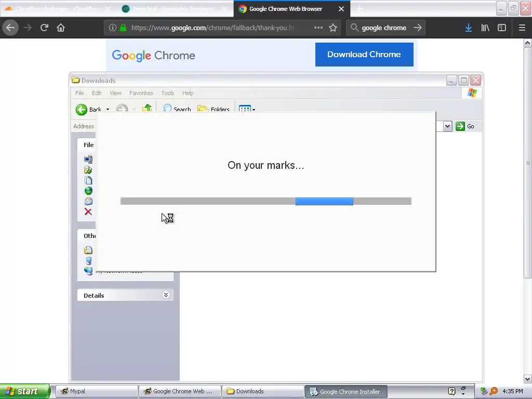Click the tray help question icon

451,391
